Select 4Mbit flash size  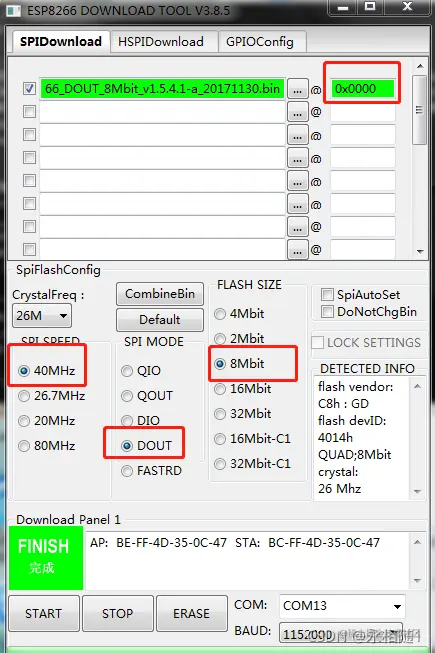click(239, 314)
